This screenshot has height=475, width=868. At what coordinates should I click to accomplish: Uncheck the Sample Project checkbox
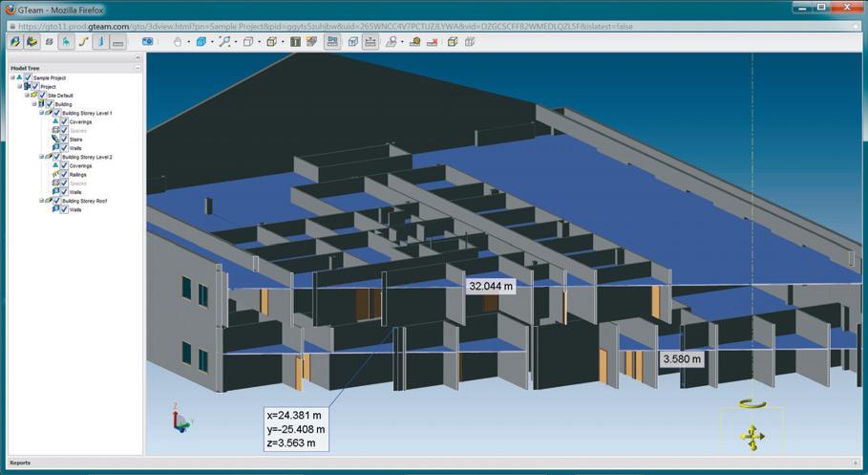(28, 77)
